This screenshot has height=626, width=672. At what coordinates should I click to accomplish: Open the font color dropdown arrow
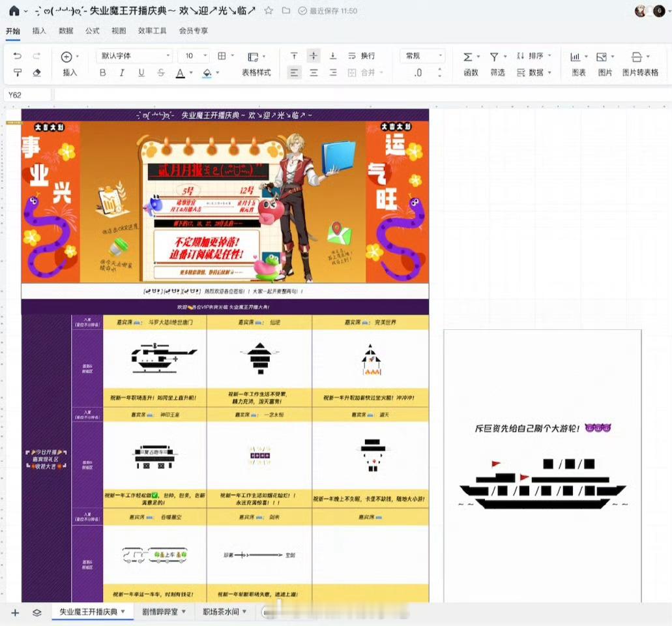coord(191,73)
